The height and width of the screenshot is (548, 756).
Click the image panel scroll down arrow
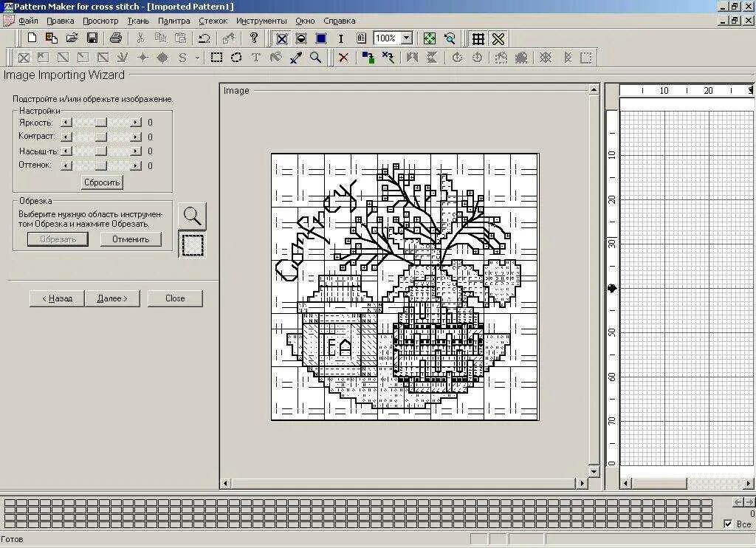[594, 472]
